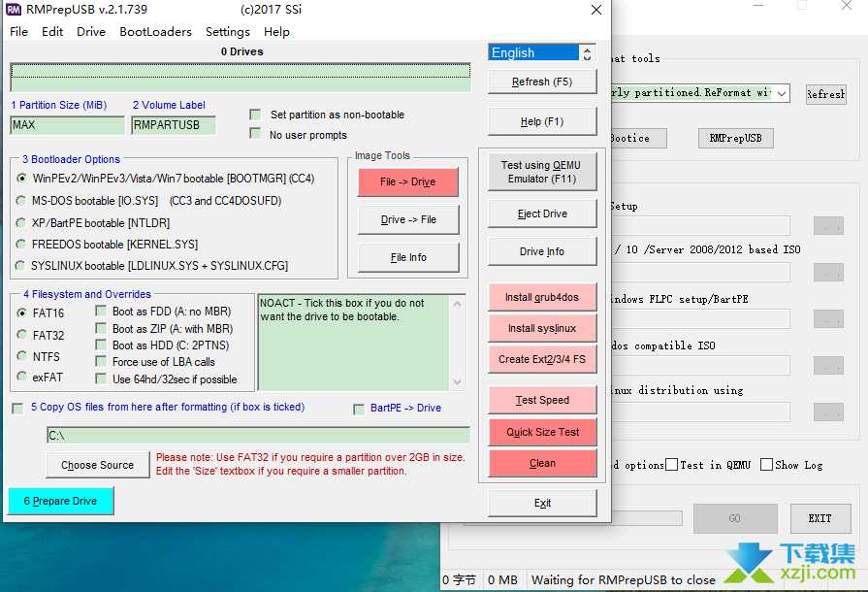Image resolution: width=868 pixels, height=592 pixels.
Task: Select WinPEv2/Vista/Win7 BOOTMGR bootloader option
Action: point(21,179)
